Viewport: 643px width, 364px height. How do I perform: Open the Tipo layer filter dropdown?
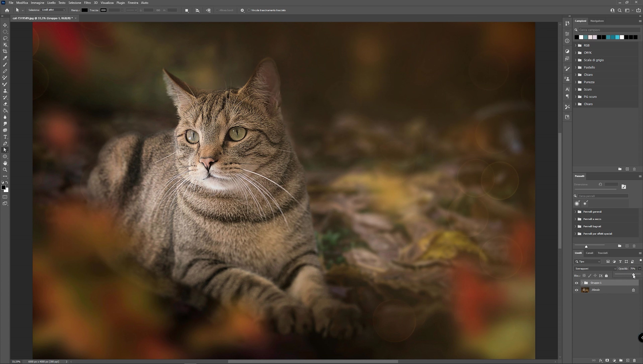(x=587, y=262)
